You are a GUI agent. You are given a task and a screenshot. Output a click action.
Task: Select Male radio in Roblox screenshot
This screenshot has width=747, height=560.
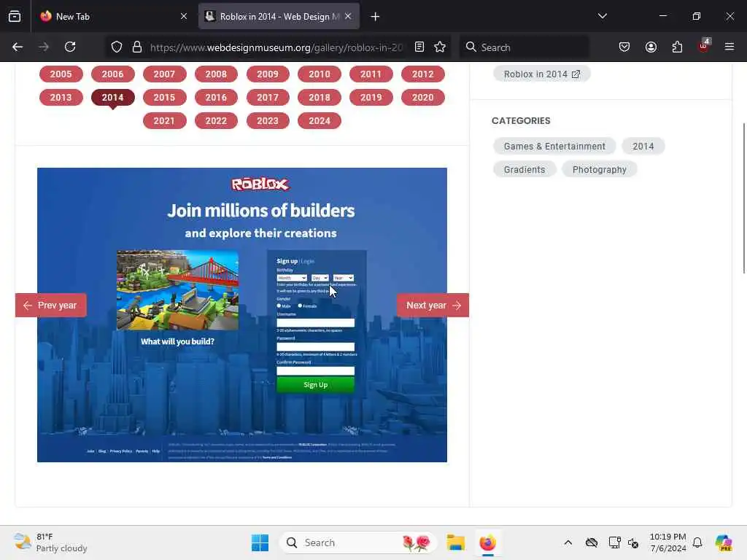point(279,306)
